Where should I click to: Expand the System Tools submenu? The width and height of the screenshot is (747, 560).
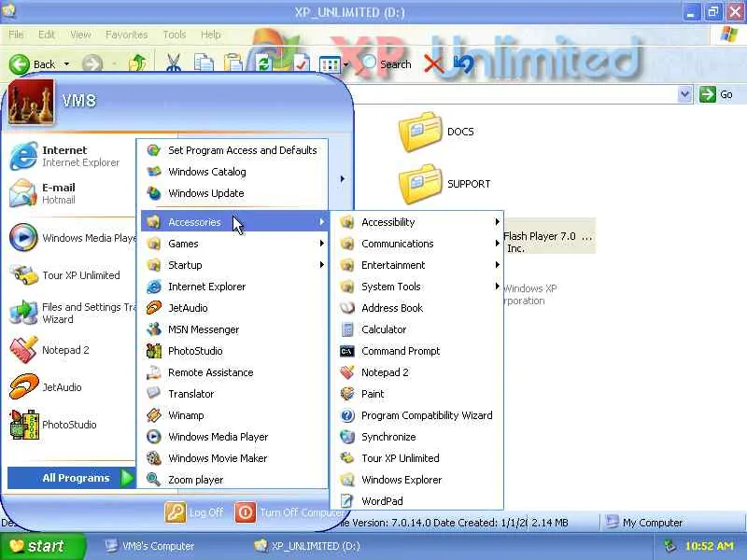[x=417, y=287]
